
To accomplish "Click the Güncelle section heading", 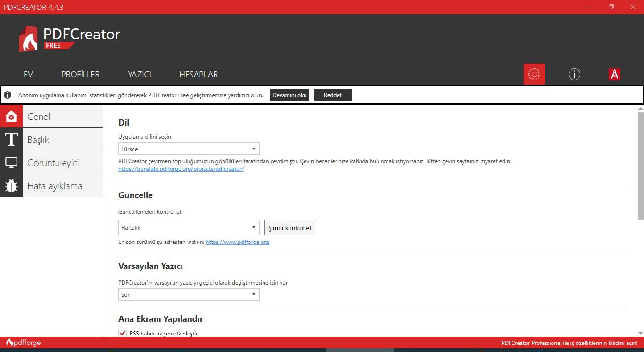I will pyautogui.click(x=136, y=195).
